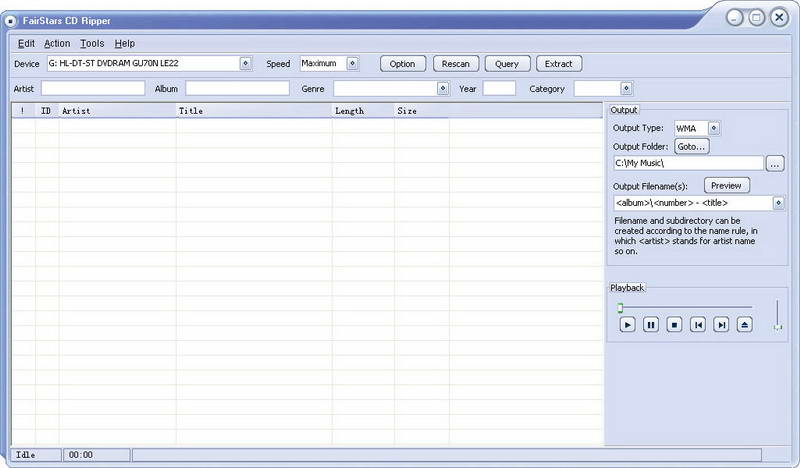Stop playback with the square Stop button
800x468 pixels.
click(674, 325)
